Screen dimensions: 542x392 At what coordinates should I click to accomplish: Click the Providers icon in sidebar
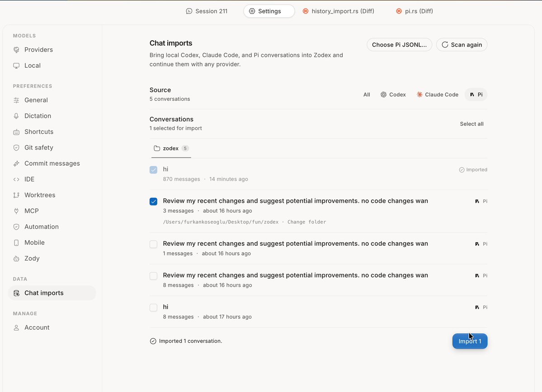(16, 50)
